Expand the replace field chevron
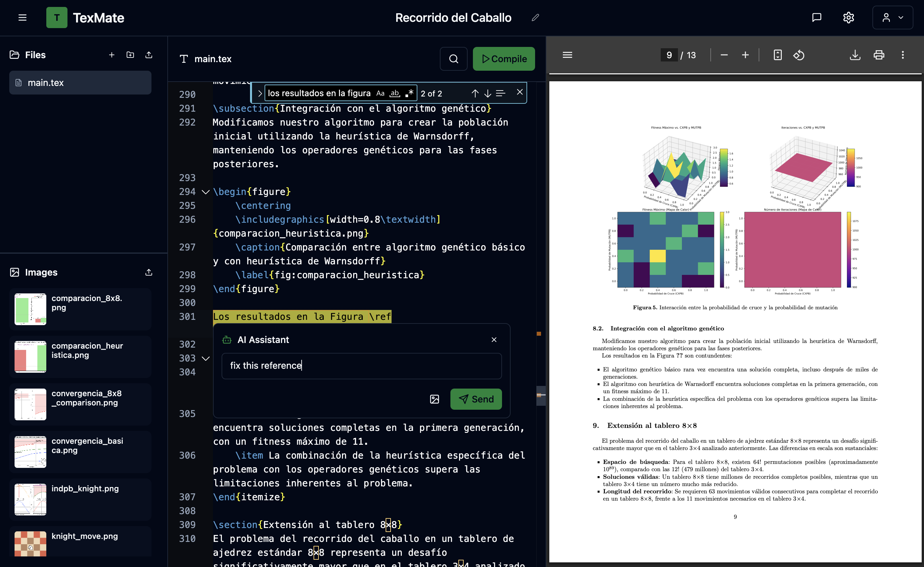This screenshot has height=567, width=924. tap(260, 94)
